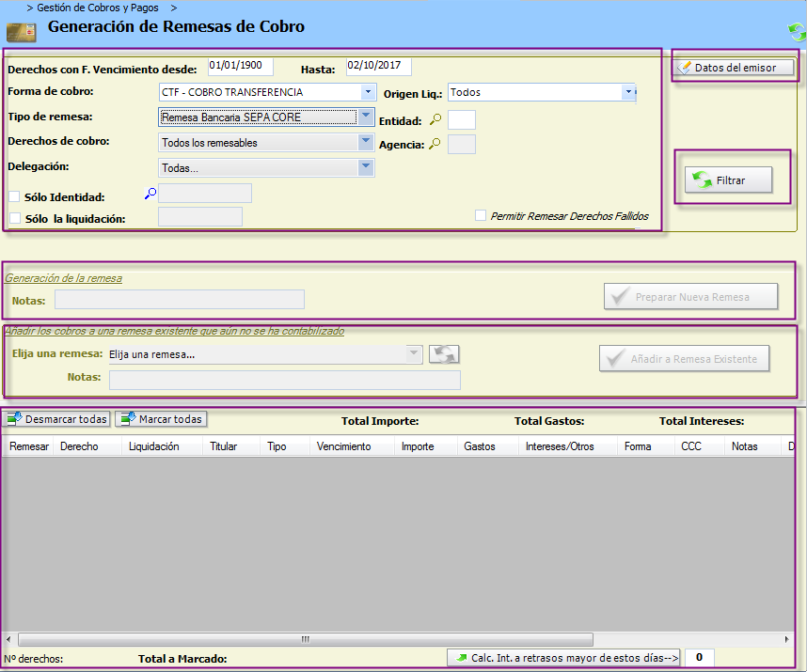Click the Total Intereses label
This screenshot has height=672, width=807.
coord(702,421)
